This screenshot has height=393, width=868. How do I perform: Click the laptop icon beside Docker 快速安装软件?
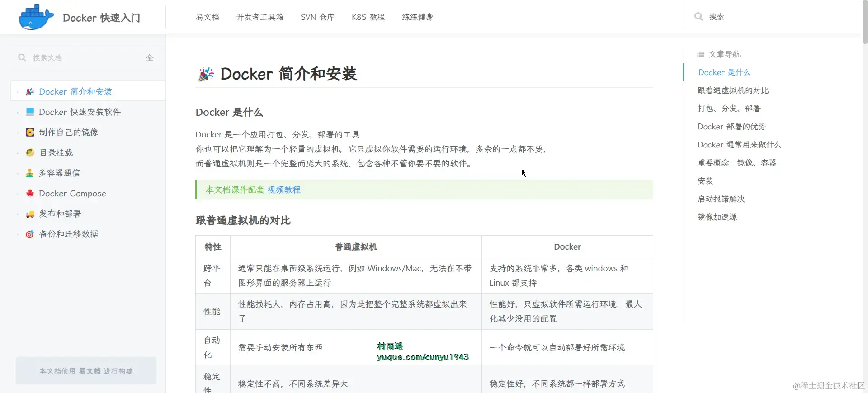(x=30, y=112)
